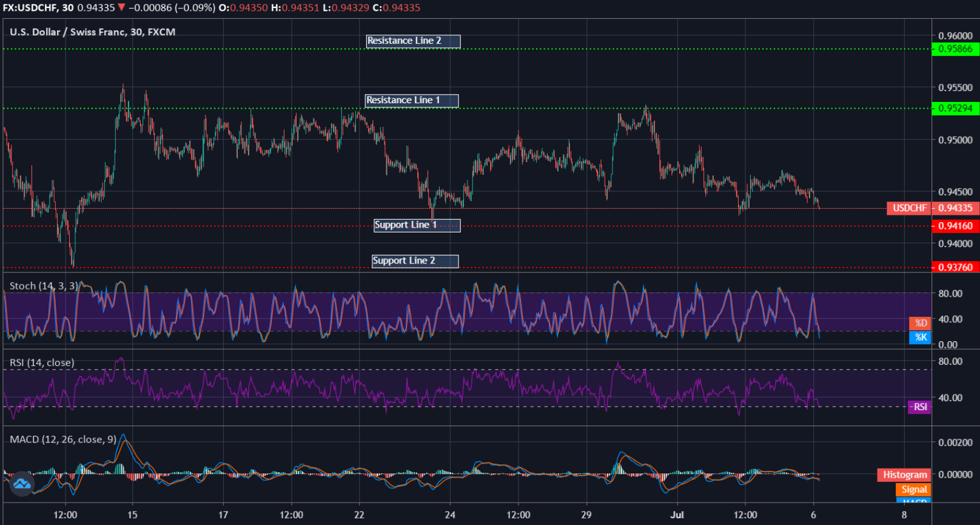Click the 0.94000 price axis label
This screenshot has height=525, width=980.
pyautogui.click(x=955, y=243)
